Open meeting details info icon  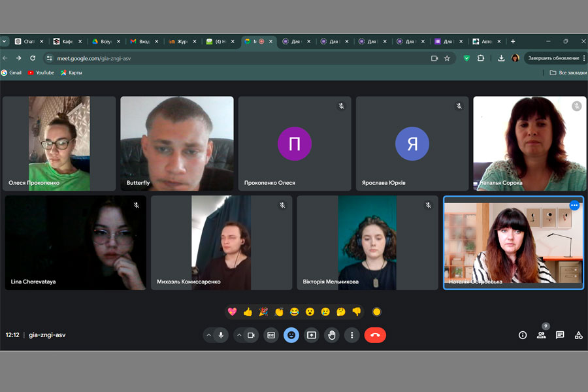point(523,335)
